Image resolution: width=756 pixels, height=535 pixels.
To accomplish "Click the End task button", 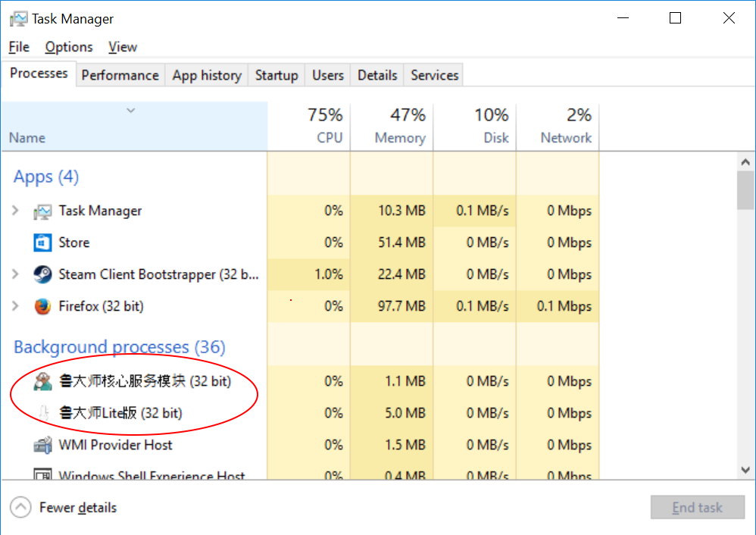I will pyautogui.click(x=697, y=508).
